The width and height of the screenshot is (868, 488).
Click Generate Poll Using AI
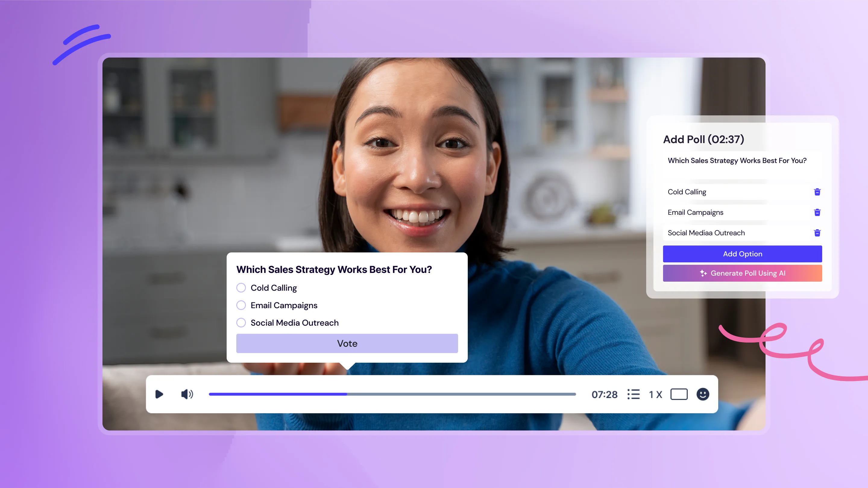742,273
